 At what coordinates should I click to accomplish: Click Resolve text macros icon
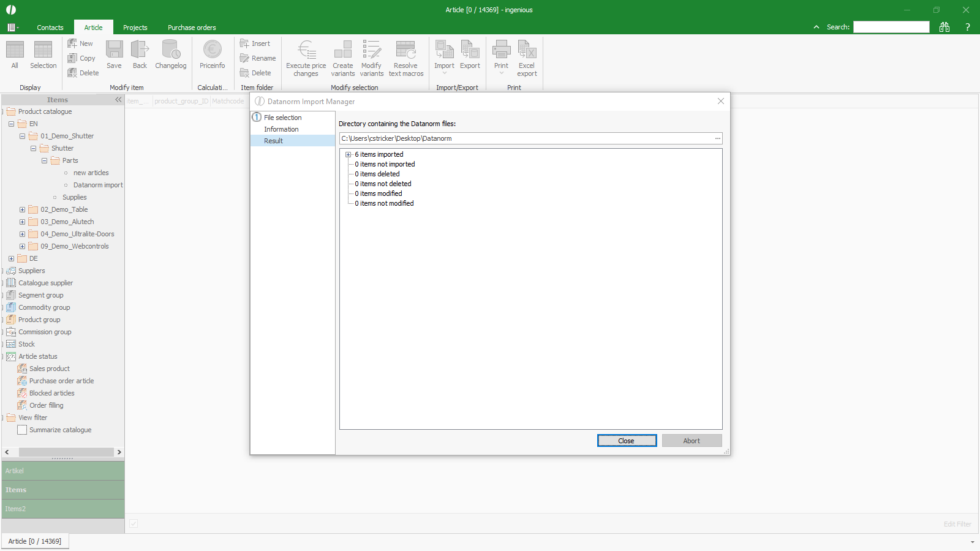(405, 50)
